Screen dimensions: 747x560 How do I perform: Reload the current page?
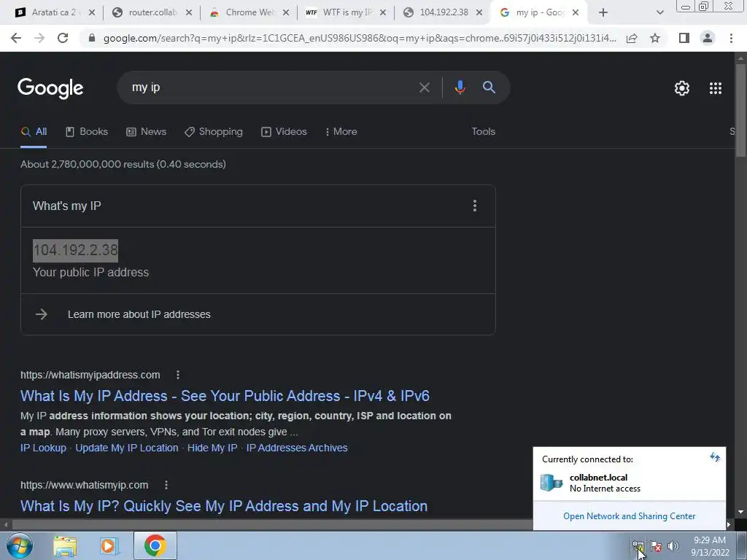click(63, 38)
